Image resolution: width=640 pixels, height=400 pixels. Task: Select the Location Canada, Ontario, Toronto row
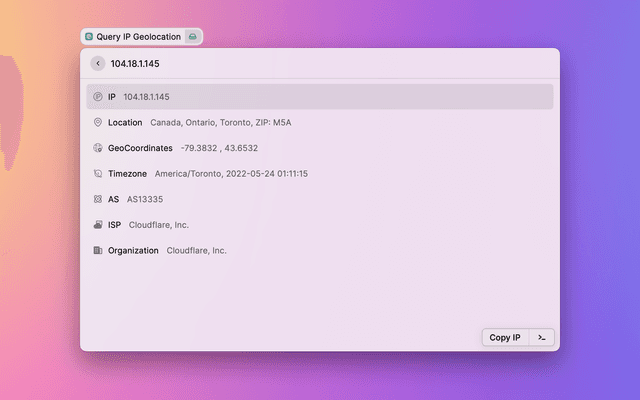320,123
